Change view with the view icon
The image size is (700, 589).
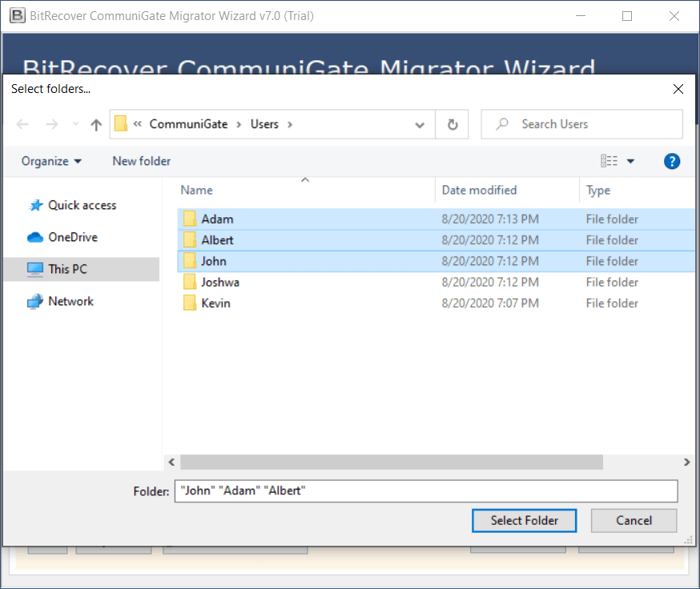(x=609, y=161)
